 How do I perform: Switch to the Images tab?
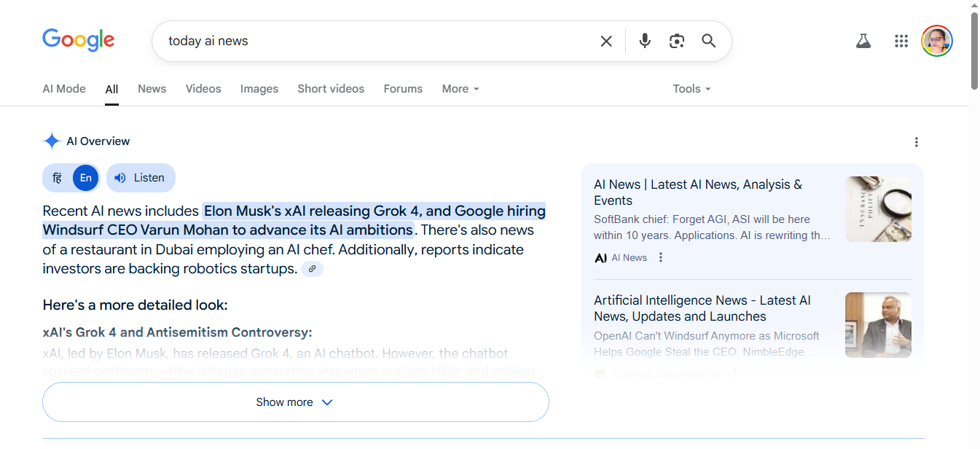tap(259, 89)
